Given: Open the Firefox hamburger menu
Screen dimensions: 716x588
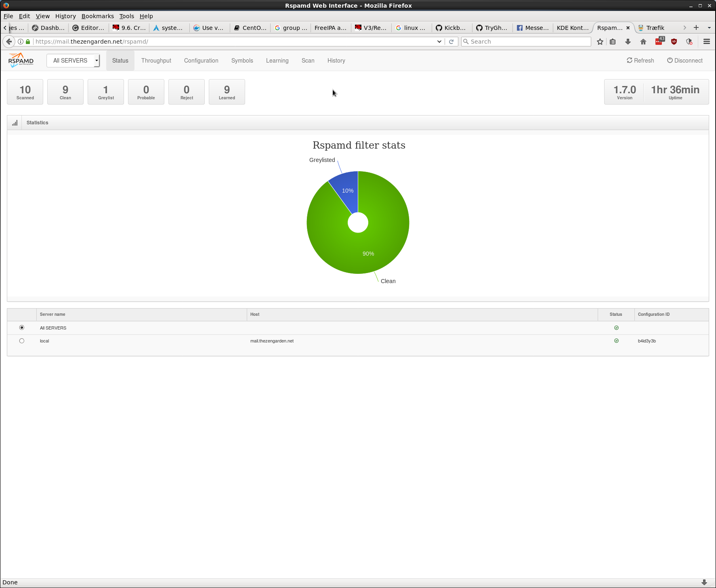Looking at the screenshot, I should point(707,42).
